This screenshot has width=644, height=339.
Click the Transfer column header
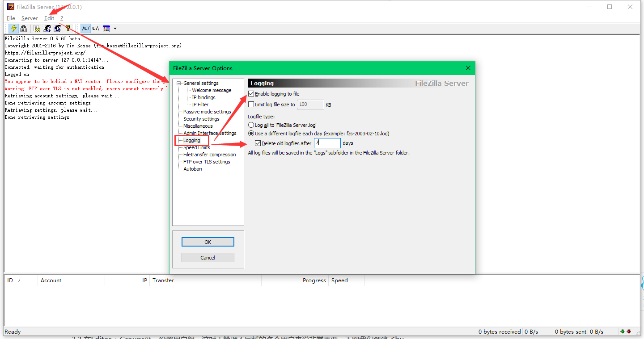[205, 280]
